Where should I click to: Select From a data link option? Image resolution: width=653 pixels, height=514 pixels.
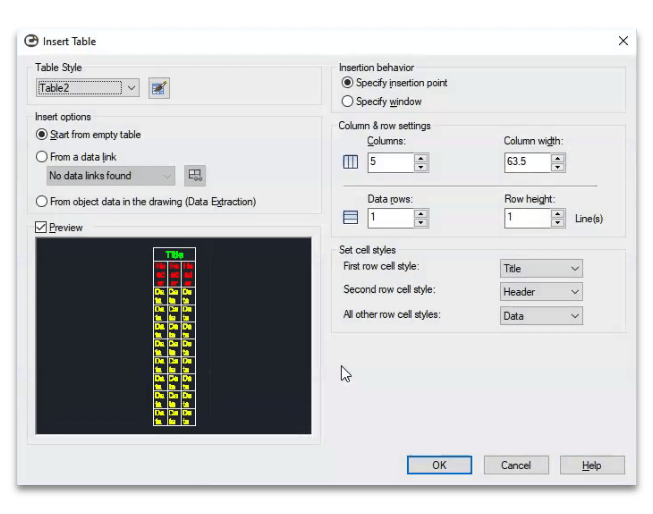pos(76,157)
